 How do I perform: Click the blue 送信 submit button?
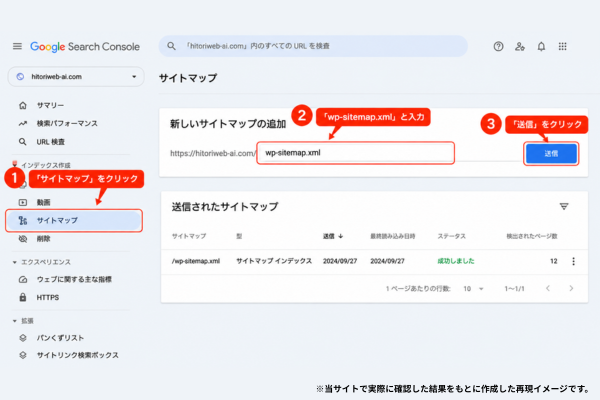pos(551,153)
